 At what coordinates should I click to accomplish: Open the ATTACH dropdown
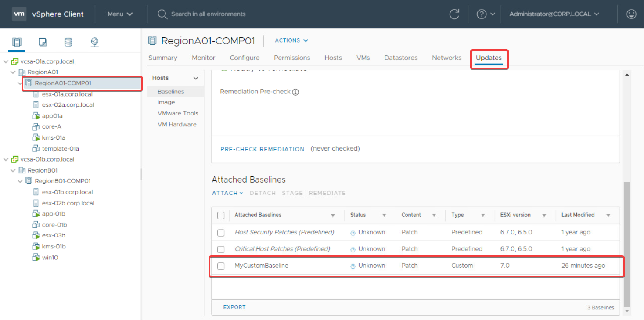click(227, 193)
